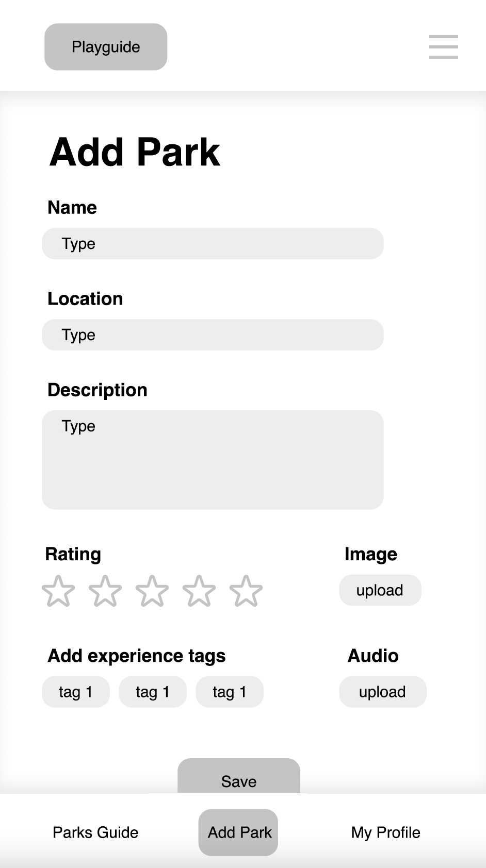
Task: Toggle the middle experience tag
Action: point(153,692)
